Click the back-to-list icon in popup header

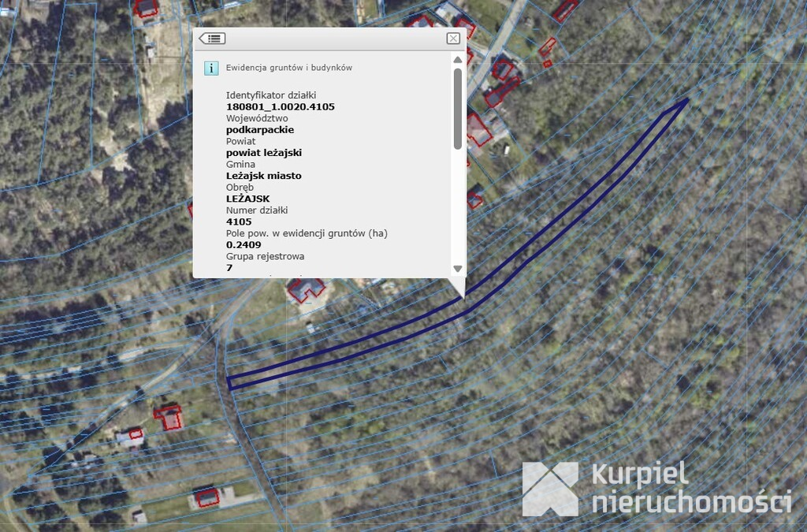coord(212,39)
